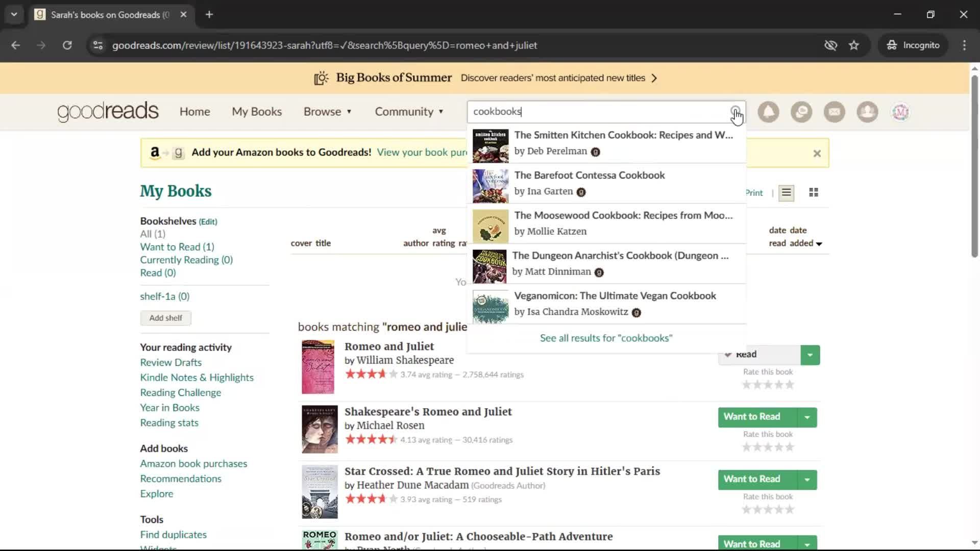
Task: Open The Barefoot Contessa Cookbook suggestion
Action: click(606, 184)
